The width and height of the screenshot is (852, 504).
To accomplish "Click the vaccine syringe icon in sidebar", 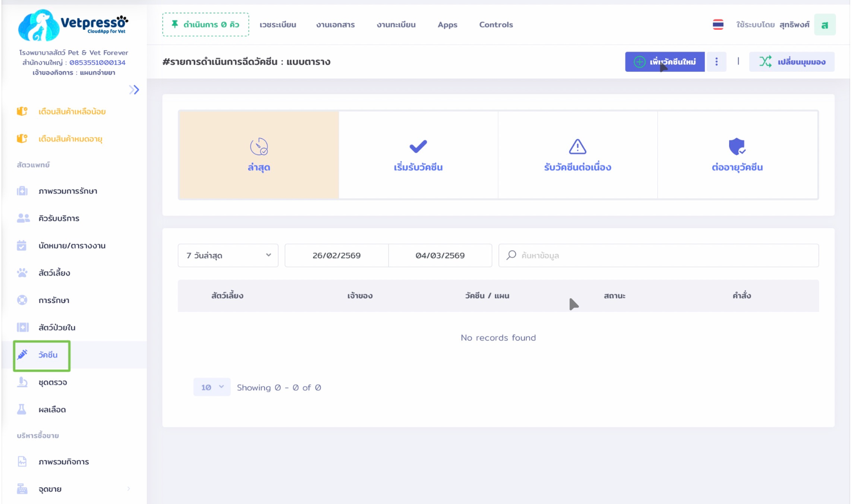I will tap(22, 354).
